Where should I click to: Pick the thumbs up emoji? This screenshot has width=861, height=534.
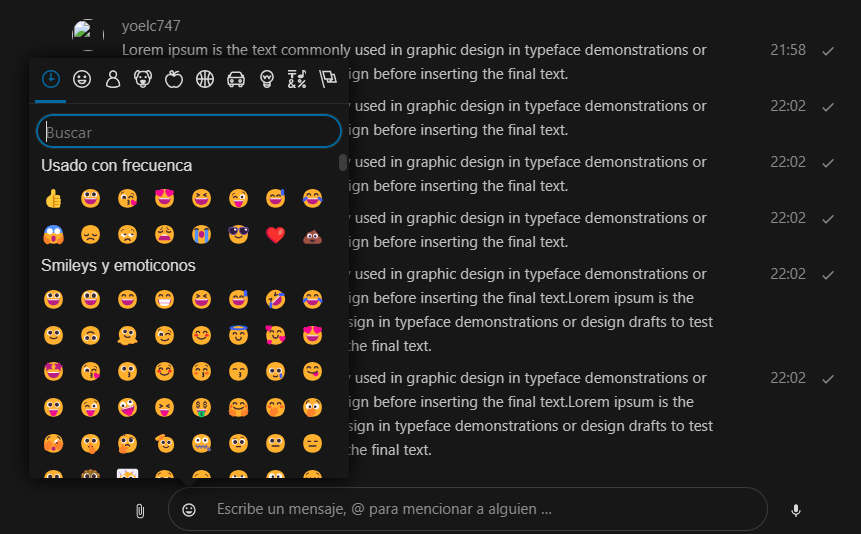(53, 198)
